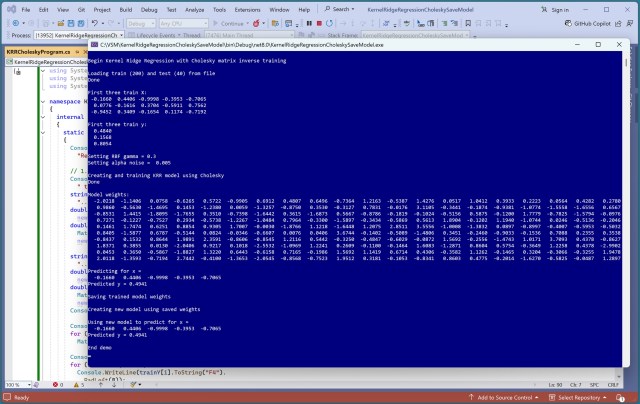Open the Debug menu
Image resolution: width=640 pixels, height=404 pixels.
pos(148,7)
